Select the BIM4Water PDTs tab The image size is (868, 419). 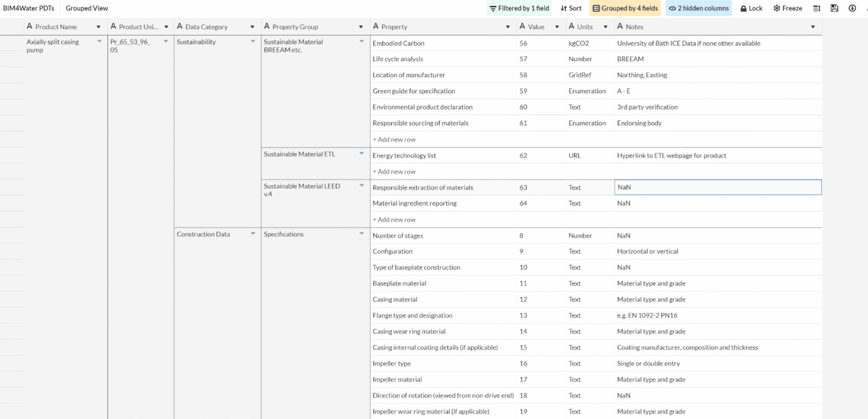tap(29, 8)
